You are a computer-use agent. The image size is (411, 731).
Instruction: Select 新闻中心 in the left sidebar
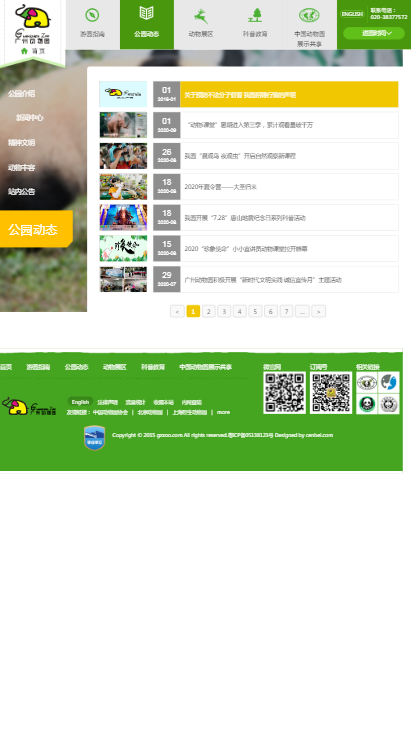[30, 117]
